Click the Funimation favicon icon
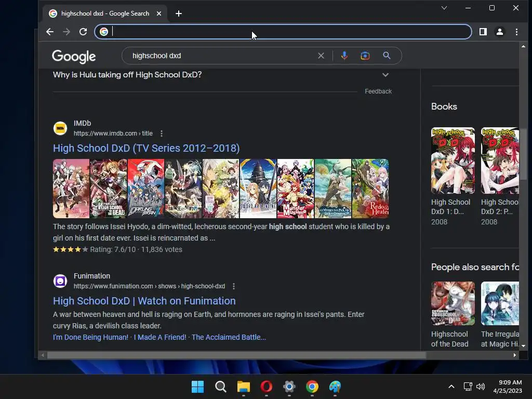Screen dimensions: 532x399 60,281
